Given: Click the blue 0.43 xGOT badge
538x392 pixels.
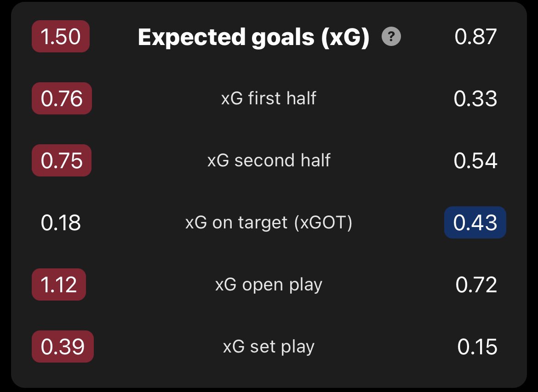Looking at the screenshot, I should pos(475,222).
